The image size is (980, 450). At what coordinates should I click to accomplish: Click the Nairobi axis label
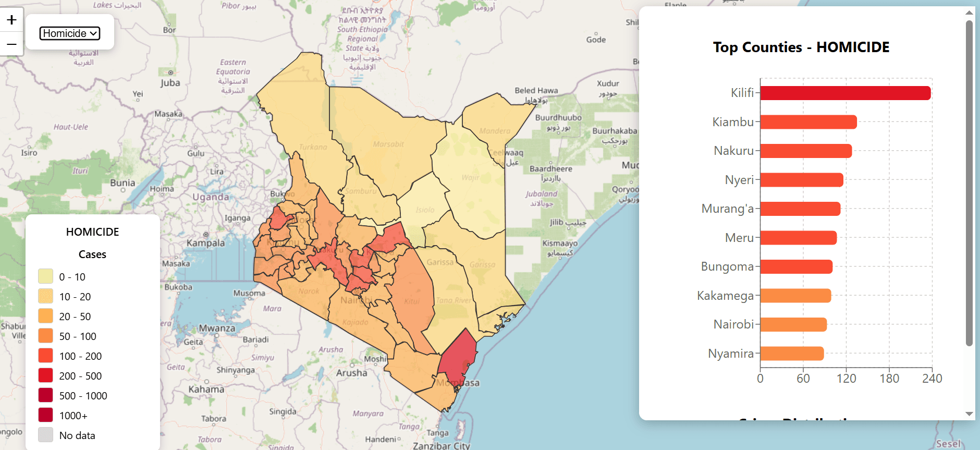(x=733, y=324)
